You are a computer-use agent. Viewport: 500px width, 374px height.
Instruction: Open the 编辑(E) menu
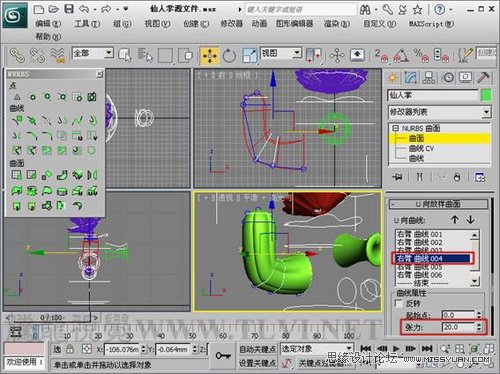pos(49,24)
